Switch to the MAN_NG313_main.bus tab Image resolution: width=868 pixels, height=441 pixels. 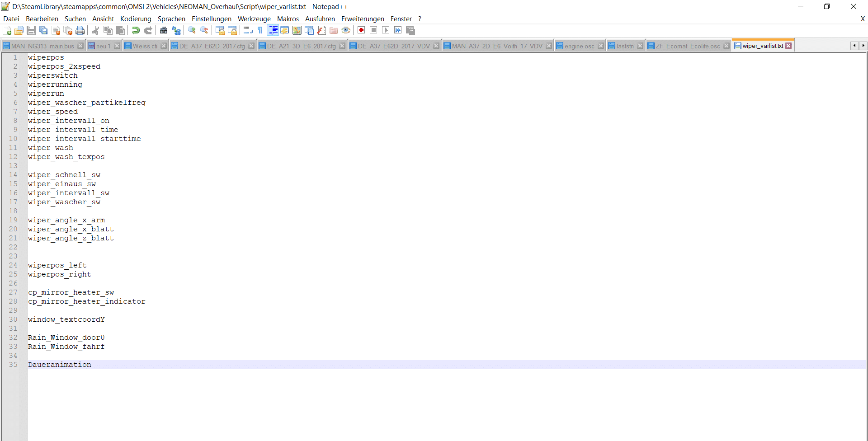(42, 46)
